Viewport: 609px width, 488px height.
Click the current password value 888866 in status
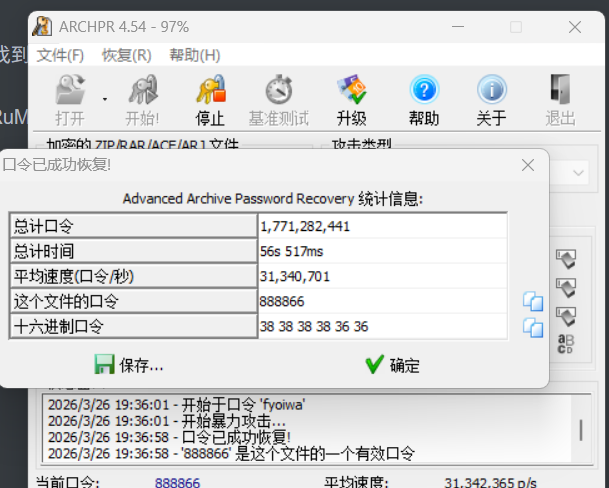point(177,483)
